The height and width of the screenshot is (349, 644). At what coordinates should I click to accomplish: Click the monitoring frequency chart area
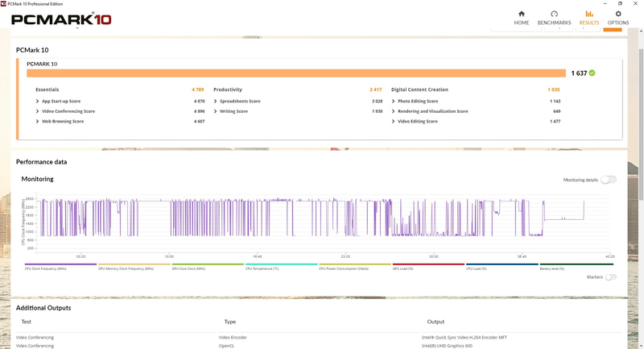(x=314, y=218)
